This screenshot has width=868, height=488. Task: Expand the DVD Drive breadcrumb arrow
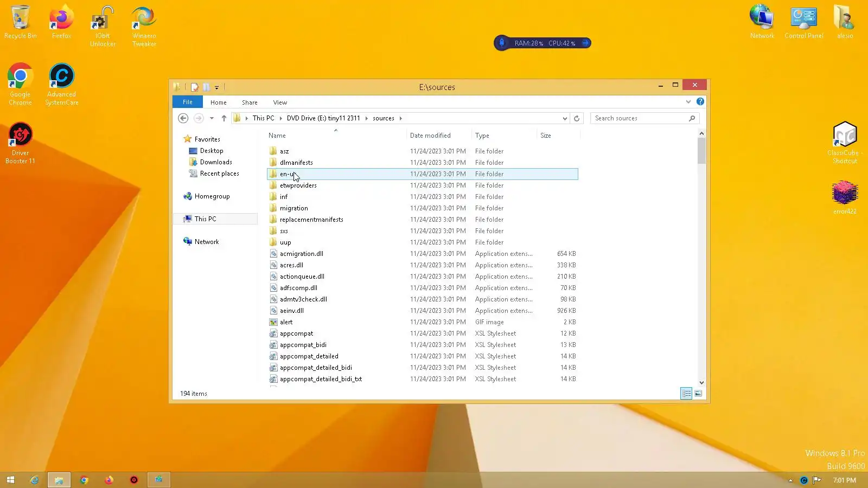click(366, 118)
